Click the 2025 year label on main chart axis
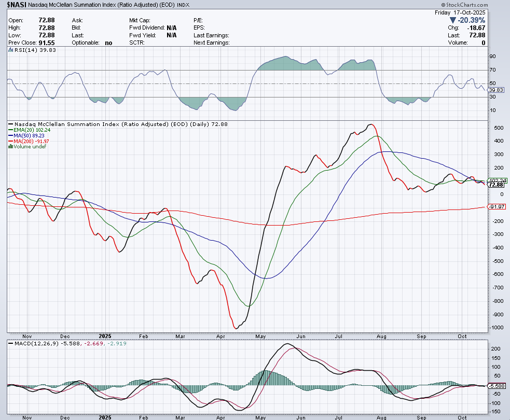The image size is (510, 420). [x=105, y=336]
